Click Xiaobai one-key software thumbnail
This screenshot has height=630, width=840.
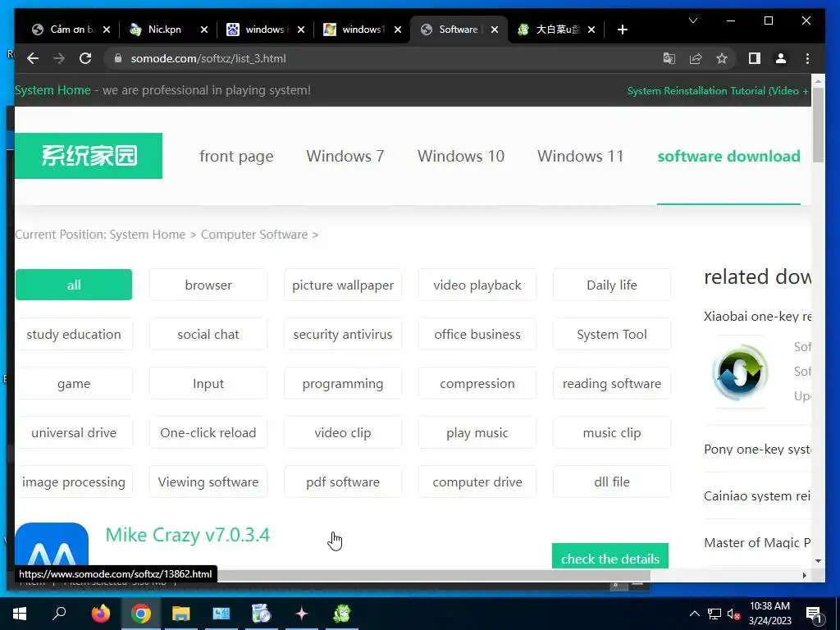[x=740, y=372]
